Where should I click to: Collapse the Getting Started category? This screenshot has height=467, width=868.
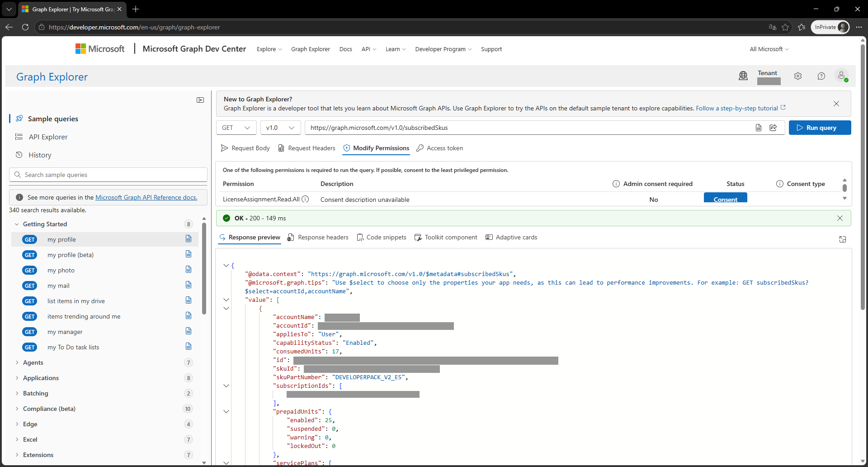[x=17, y=224]
